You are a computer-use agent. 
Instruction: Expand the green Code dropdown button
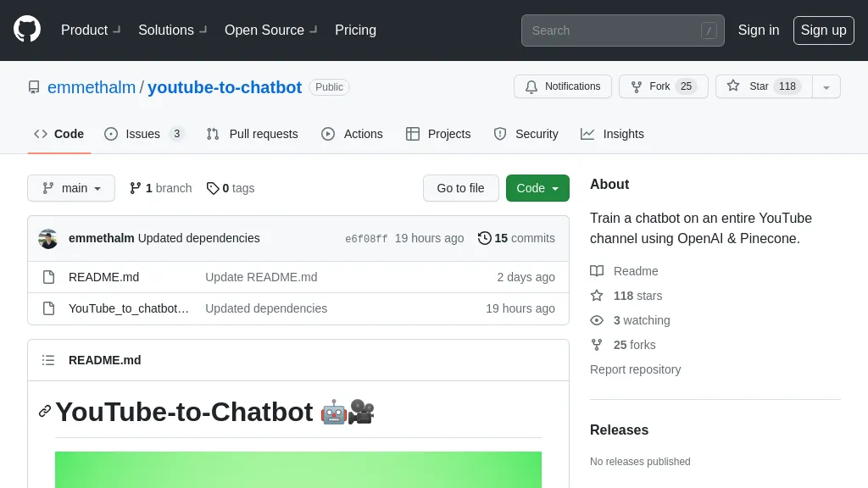coord(537,188)
